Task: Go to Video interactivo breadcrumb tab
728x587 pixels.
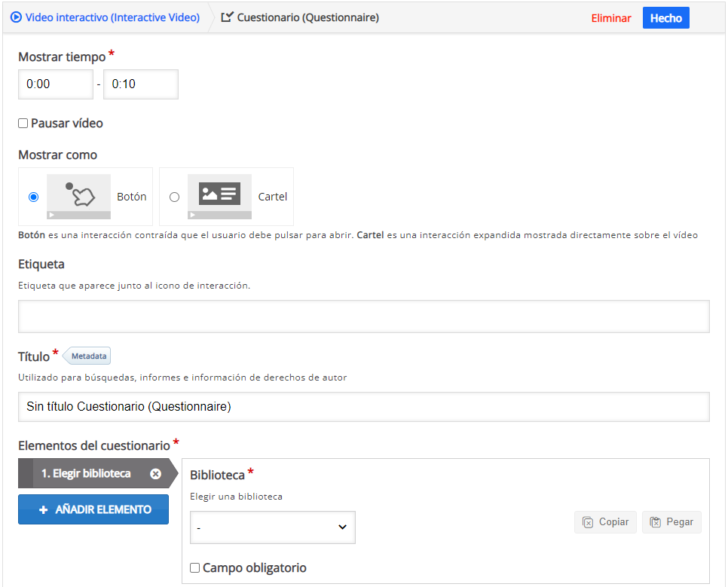Action: (x=112, y=17)
